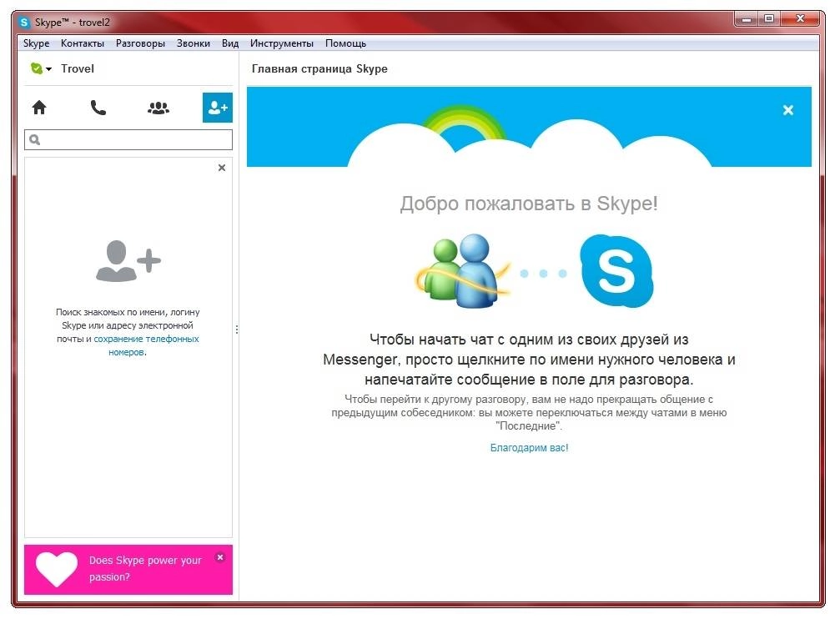Dismiss the pink Skype passion ad
840x624 pixels.
(x=219, y=557)
